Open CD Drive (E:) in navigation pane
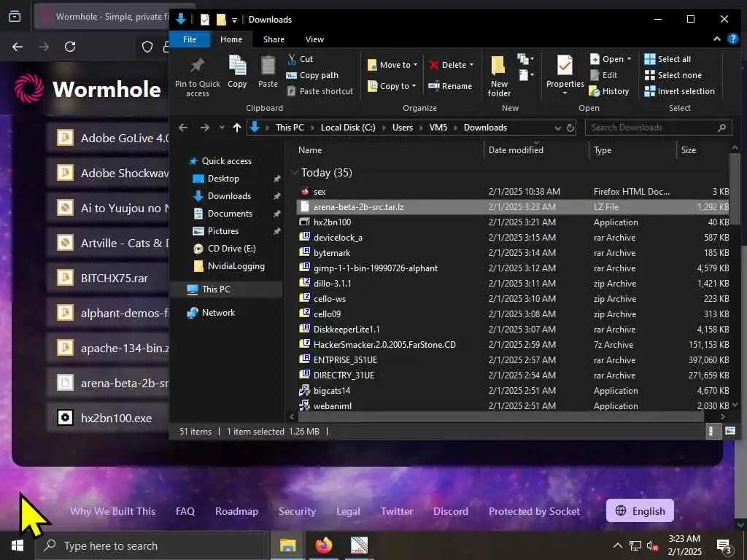Image resolution: width=747 pixels, height=560 pixels. (231, 249)
